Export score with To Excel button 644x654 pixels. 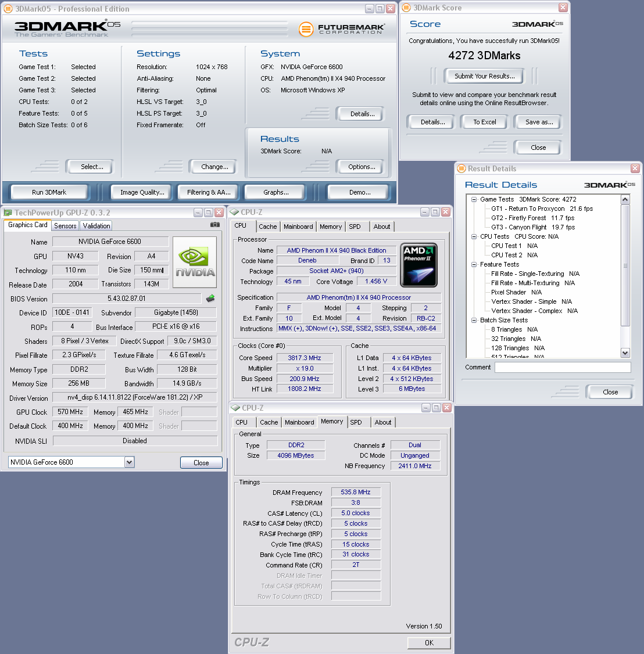[485, 122]
